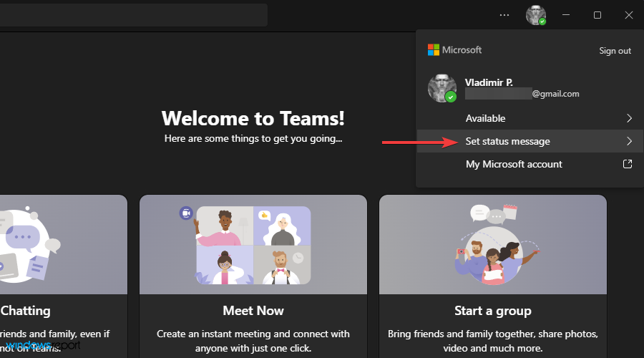Screen dimensions: 644x358
Task: Open the Chatting card
Action: pos(64,276)
